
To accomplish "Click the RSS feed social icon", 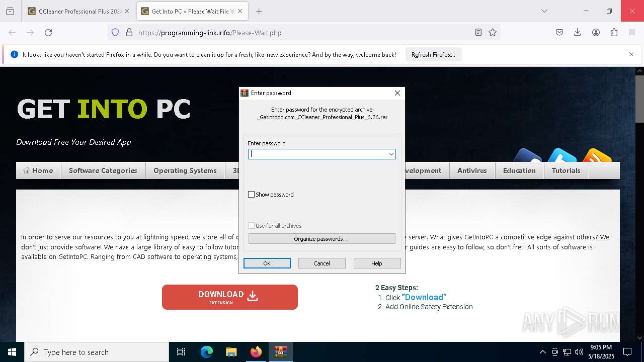I will pyautogui.click(x=597, y=156).
